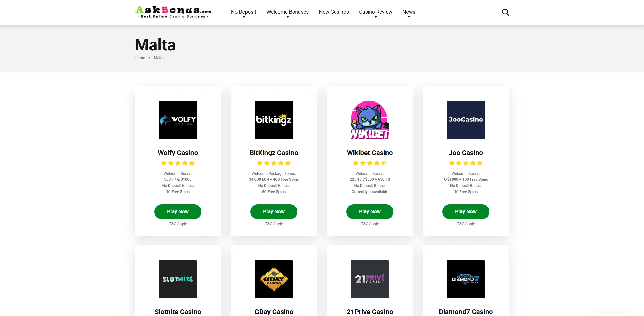Viewport: 644px width, 316px height.
Task: Open the Slotnite logo thumbnail
Action: tap(178, 279)
